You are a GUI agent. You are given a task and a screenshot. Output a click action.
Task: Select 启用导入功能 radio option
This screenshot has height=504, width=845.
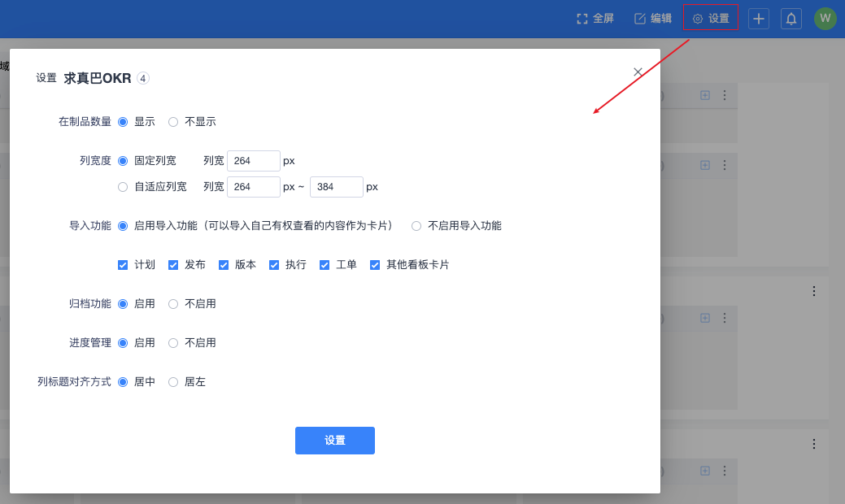[123, 226]
